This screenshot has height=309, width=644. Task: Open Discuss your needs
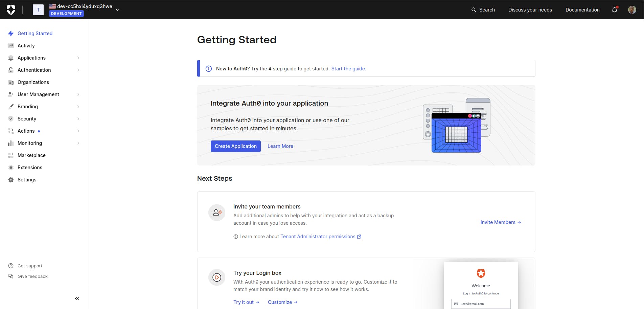(x=530, y=10)
